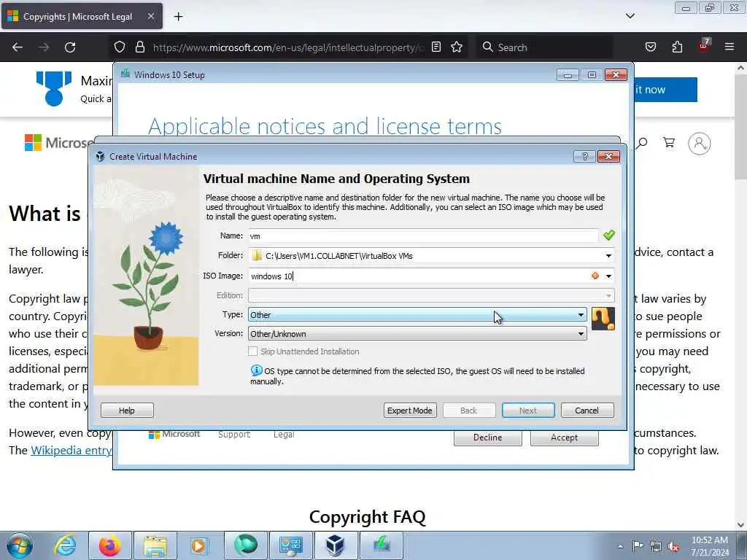
Task: Open the Windows Start button
Action: click(x=20, y=545)
